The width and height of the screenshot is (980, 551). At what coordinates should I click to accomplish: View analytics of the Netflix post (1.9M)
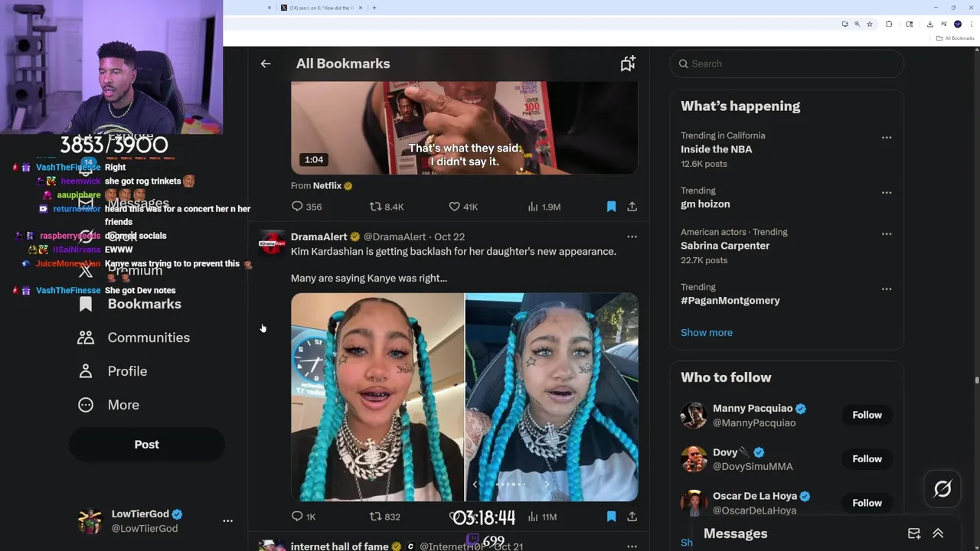coord(544,207)
